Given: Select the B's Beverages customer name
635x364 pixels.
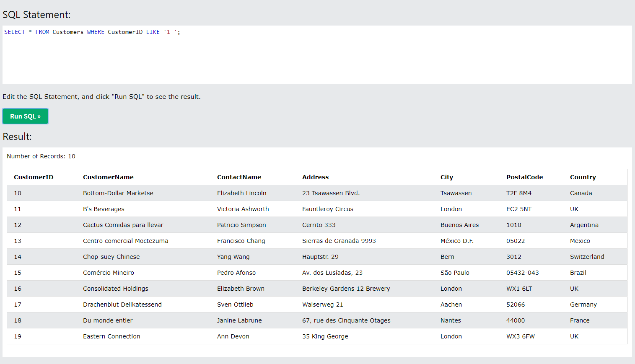Looking at the screenshot, I should (104, 209).
